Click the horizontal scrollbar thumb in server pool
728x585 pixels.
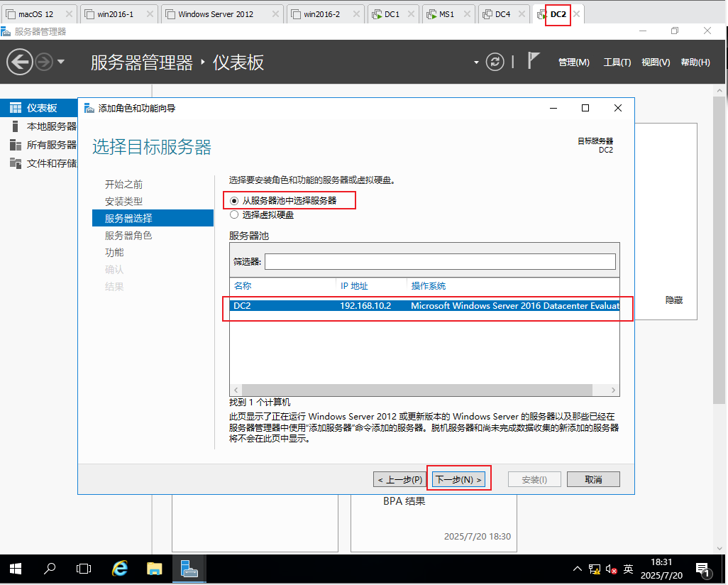(x=417, y=390)
